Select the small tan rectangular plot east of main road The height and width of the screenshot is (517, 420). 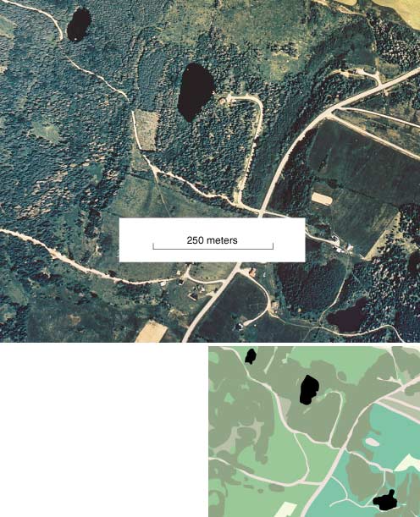322,199
